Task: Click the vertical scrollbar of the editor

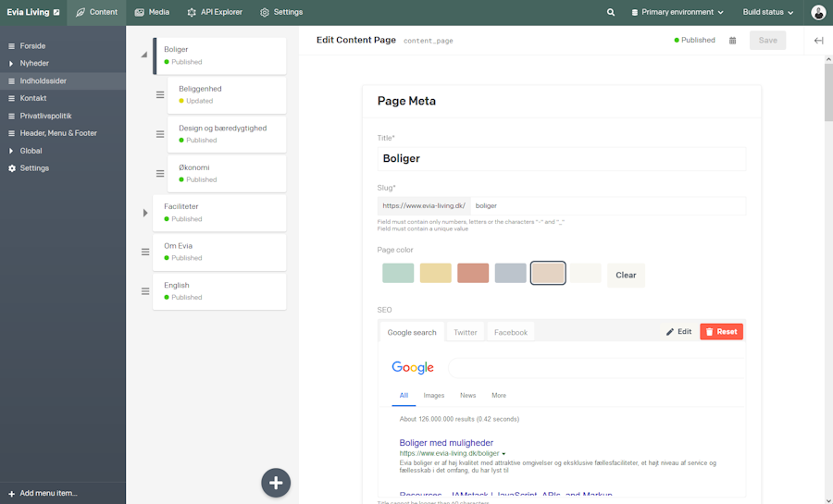Action: 828,93
